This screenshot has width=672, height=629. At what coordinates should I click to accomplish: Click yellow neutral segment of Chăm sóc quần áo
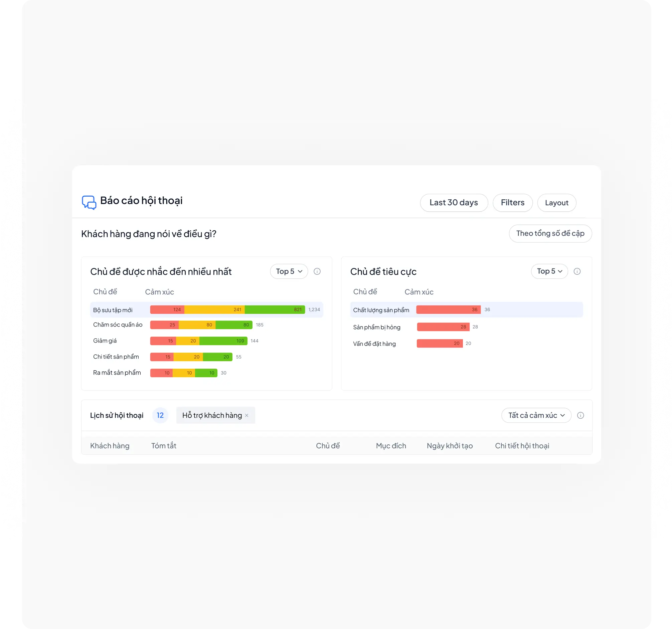click(197, 325)
